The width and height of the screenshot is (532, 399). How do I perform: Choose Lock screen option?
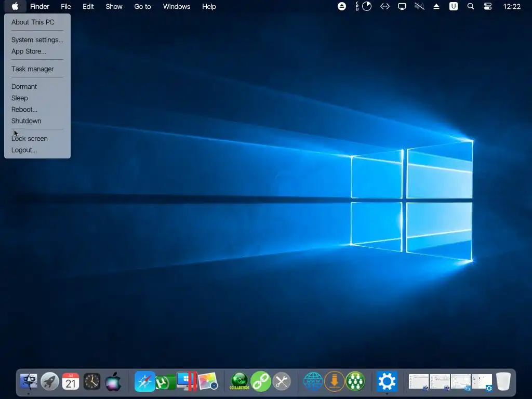tap(30, 138)
